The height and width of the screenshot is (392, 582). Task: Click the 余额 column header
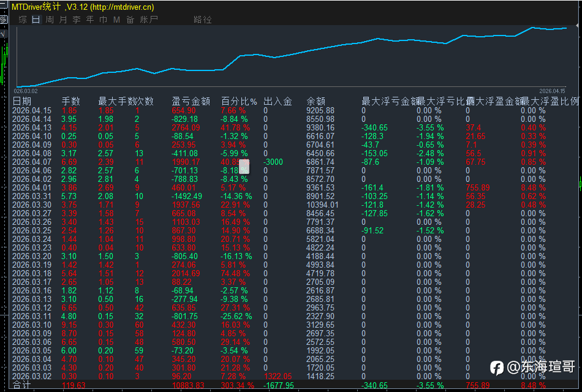click(316, 101)
